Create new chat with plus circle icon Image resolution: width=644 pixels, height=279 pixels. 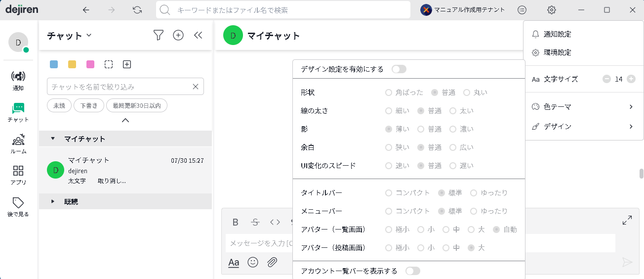pos(178,35)
